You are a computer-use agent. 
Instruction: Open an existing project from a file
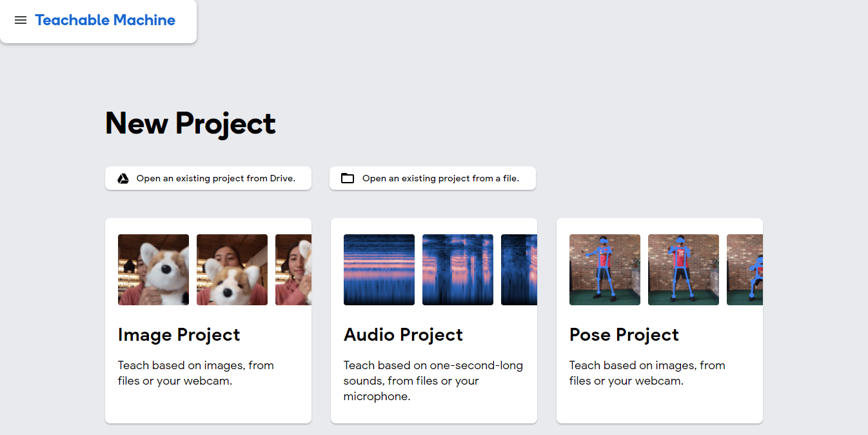point(433,179)
